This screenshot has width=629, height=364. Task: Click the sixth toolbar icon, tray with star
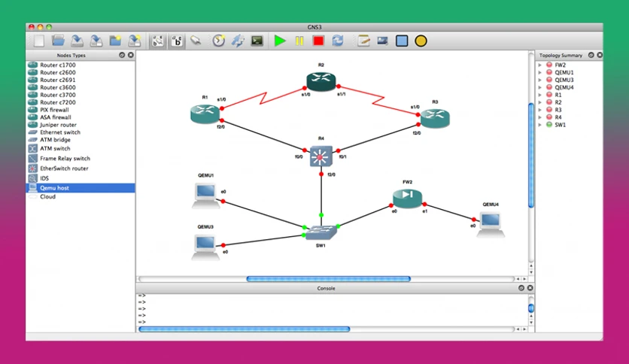point(135,41)
